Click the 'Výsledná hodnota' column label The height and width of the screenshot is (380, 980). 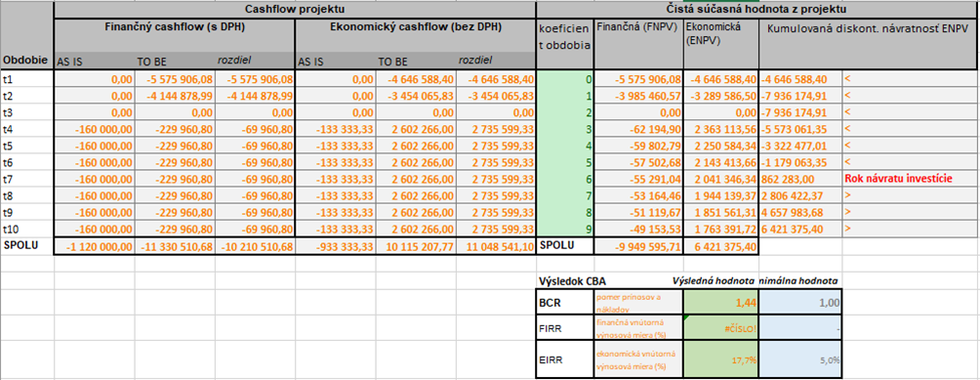714,280
